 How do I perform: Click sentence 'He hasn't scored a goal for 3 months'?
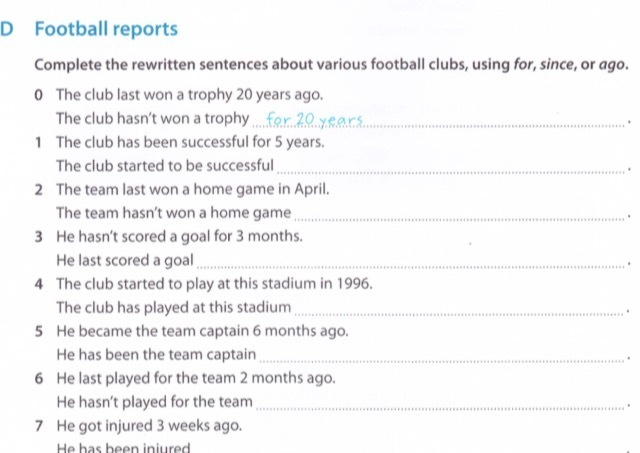180,236
